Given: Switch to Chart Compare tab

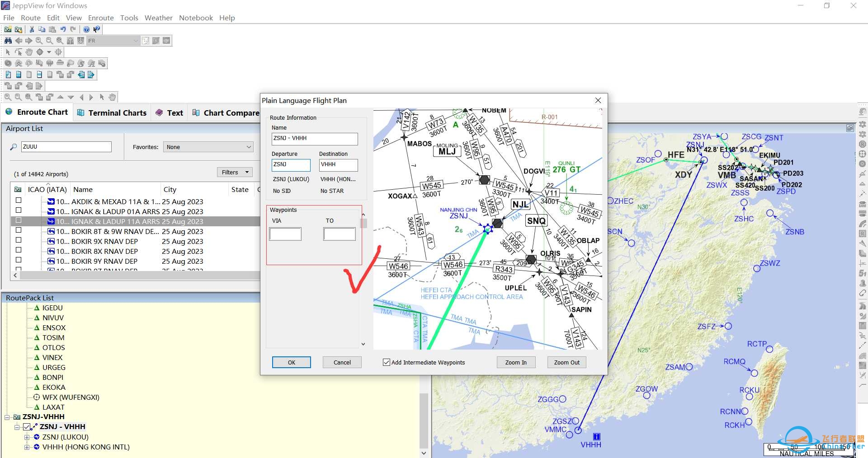Looking at the screenshot, I should pos(226,113).
